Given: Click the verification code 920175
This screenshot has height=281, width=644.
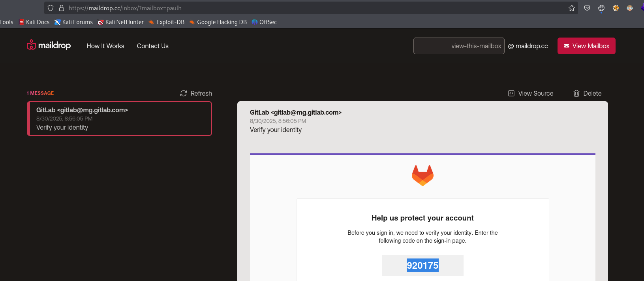Looking at the screenshot, I should (x=422, y=266).
